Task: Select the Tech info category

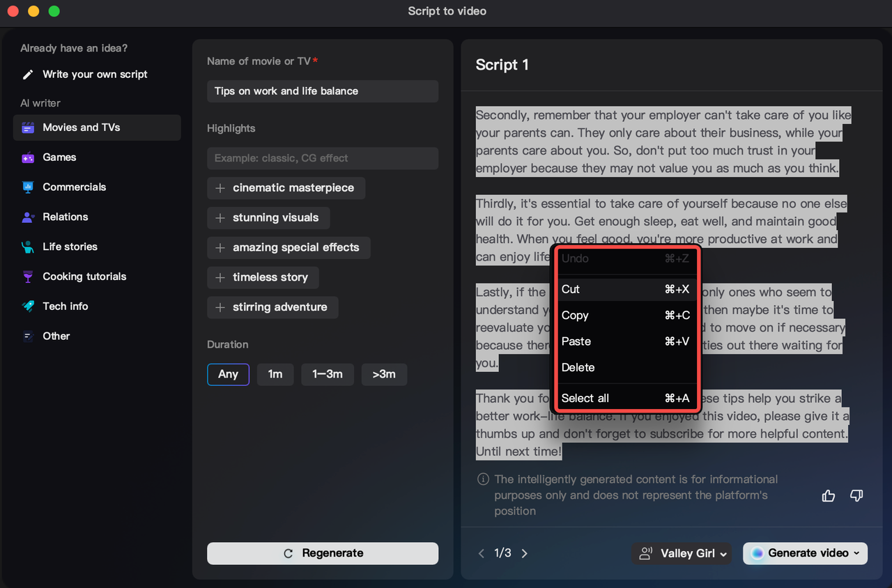Action: [x=97, y=307]
